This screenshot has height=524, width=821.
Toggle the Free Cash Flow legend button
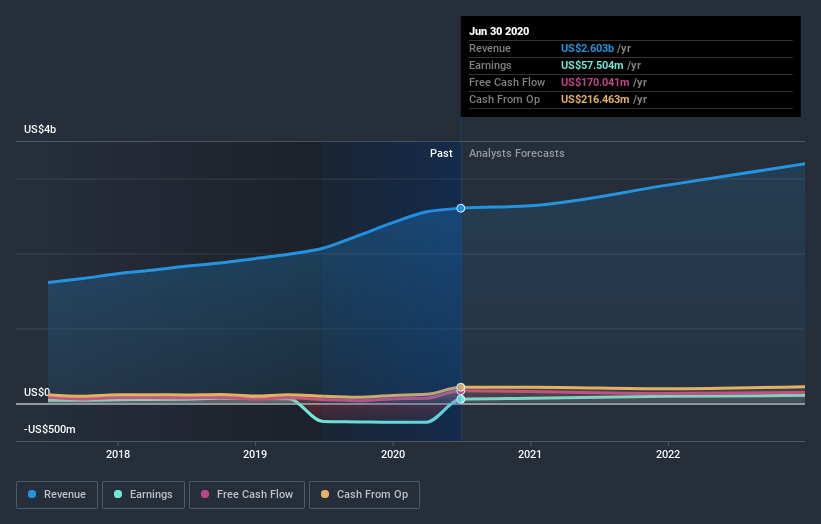coord(247,495)
